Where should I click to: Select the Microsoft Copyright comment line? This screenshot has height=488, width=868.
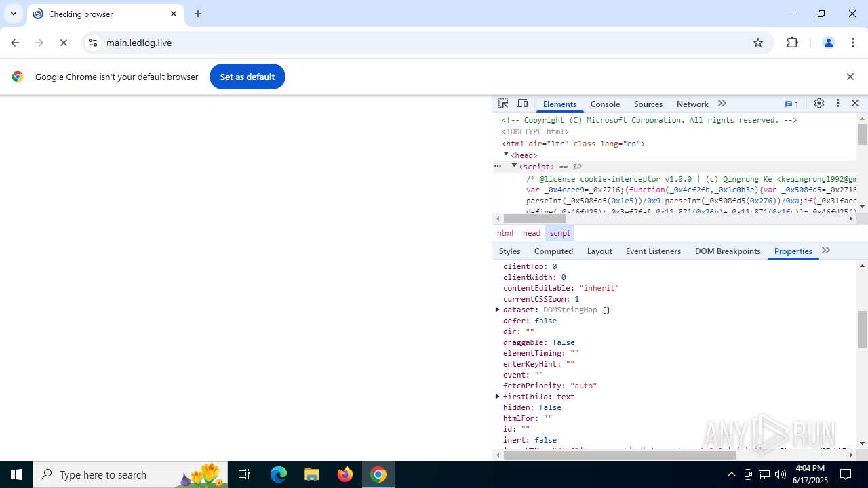point(649,120)
